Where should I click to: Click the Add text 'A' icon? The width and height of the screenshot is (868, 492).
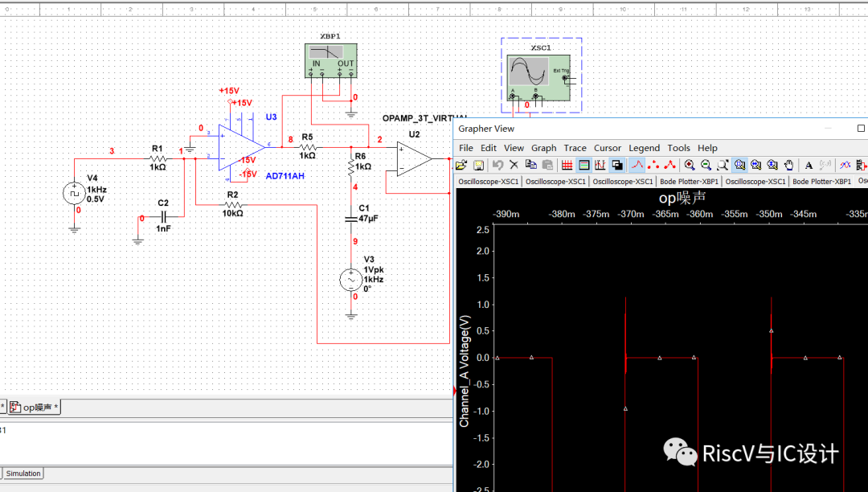coord(809,165)
